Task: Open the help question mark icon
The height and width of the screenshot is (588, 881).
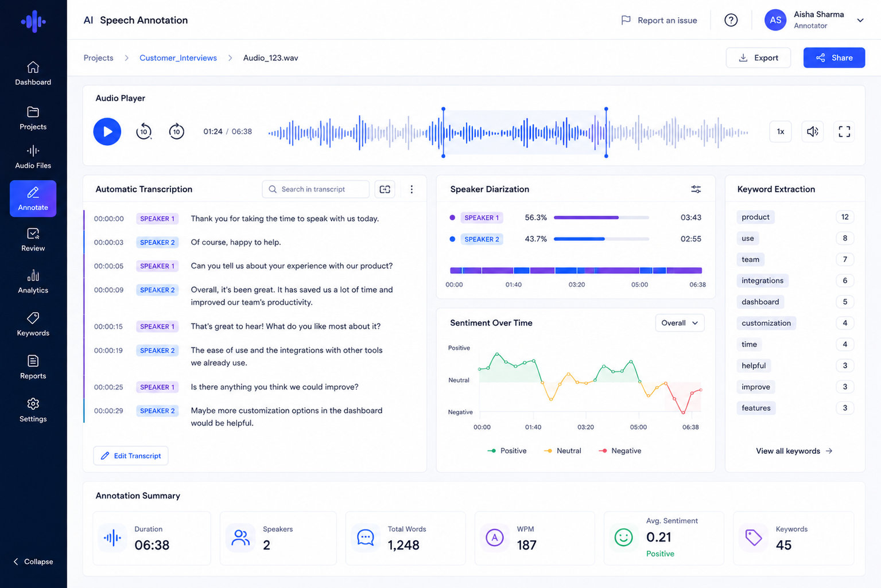Action: (x=731, y=20)
